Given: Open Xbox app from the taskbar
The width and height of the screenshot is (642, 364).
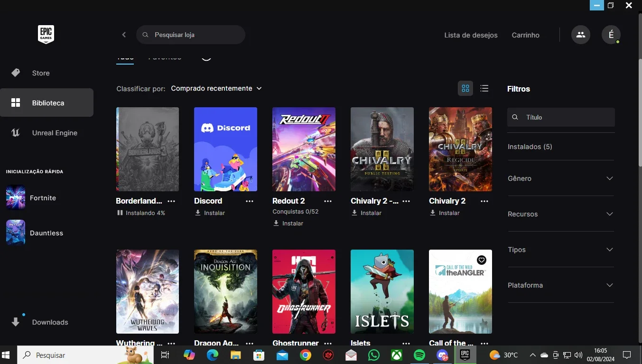Looking at the screenshot, I should (397, 355).
